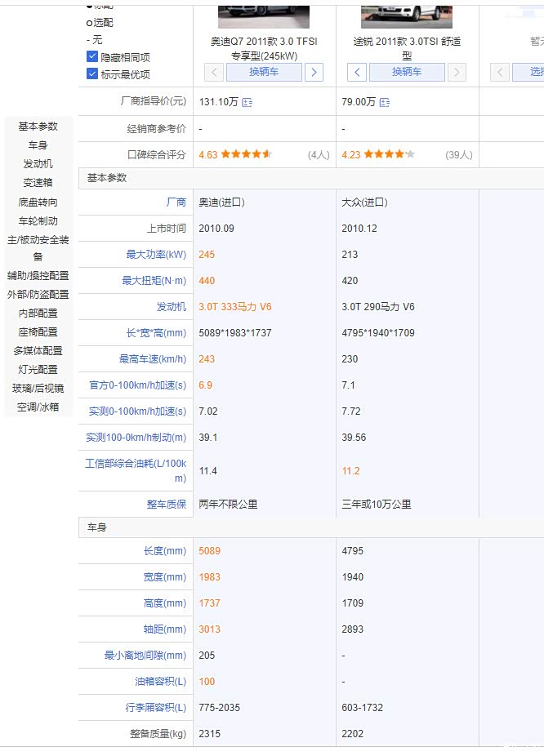
Task: Jump to 内部配置 in side navigation
Action: tap(38, 314)
